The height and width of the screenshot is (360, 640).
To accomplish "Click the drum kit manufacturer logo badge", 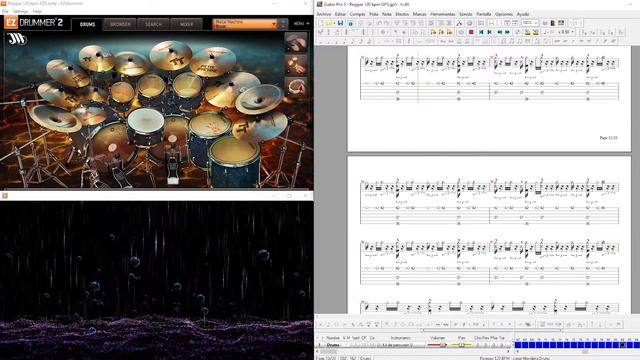I will 17,39.
